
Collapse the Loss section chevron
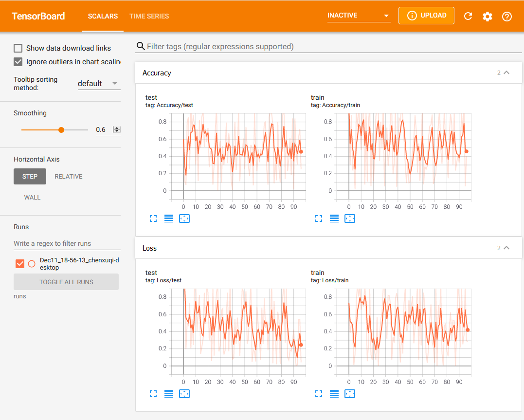point(506,248)
